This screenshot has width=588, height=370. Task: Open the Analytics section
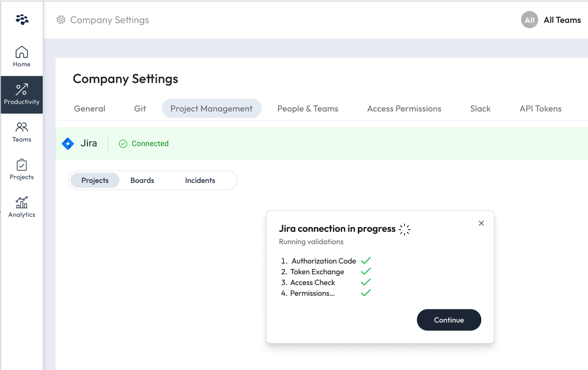pyautogui.click(x=22, y=207)
